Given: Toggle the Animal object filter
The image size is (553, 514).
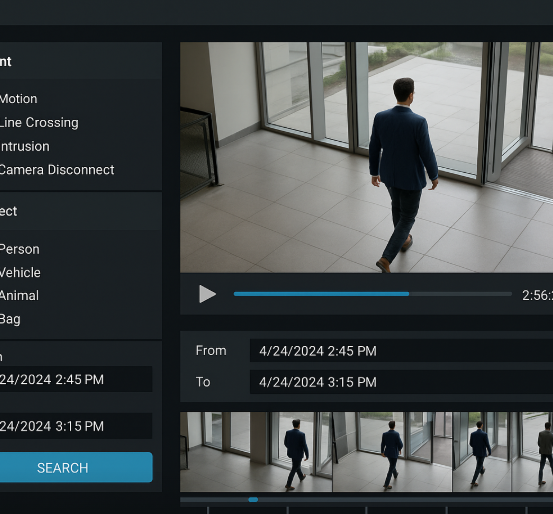Looking at the screenshot, I should [19, 296].
